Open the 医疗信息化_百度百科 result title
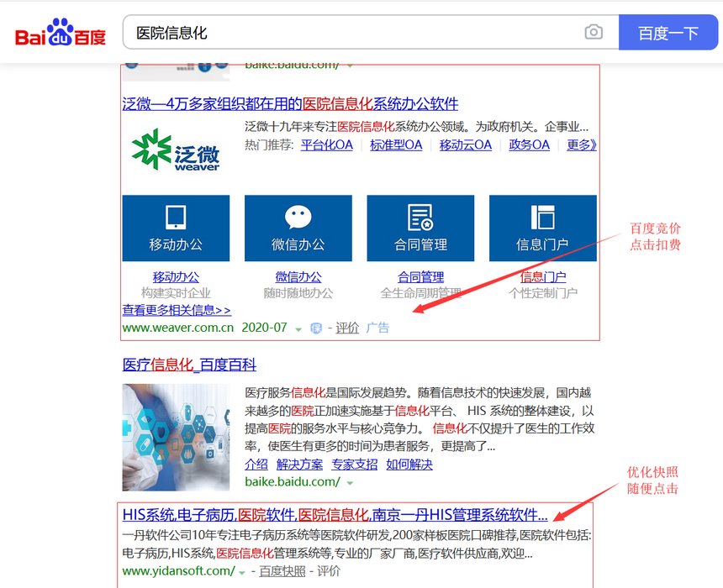 coord(189,365)
